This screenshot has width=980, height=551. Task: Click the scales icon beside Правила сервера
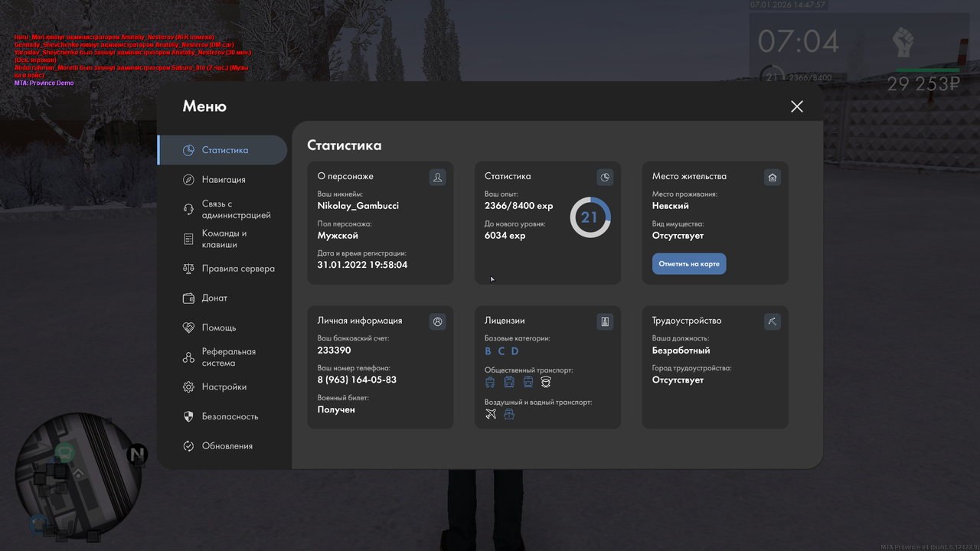click(188, 269)
